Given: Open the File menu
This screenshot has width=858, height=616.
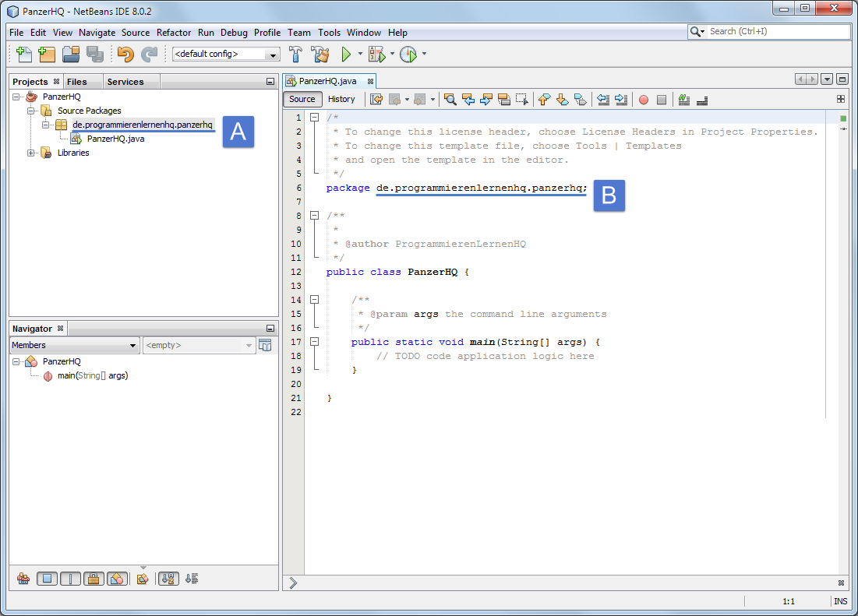Looking at the screenshot, I should click(x=16, y=33).
